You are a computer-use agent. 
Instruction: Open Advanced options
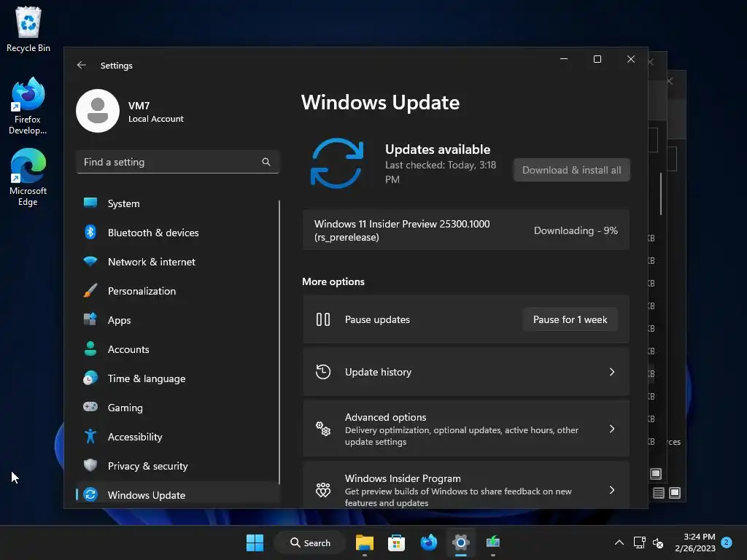466,429
